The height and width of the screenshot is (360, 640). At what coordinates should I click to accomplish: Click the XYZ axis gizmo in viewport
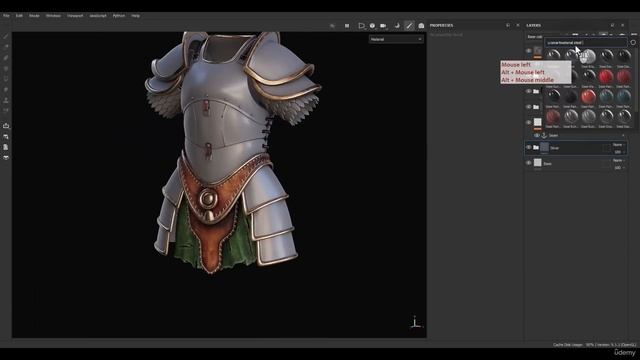(x=415, y=322)
